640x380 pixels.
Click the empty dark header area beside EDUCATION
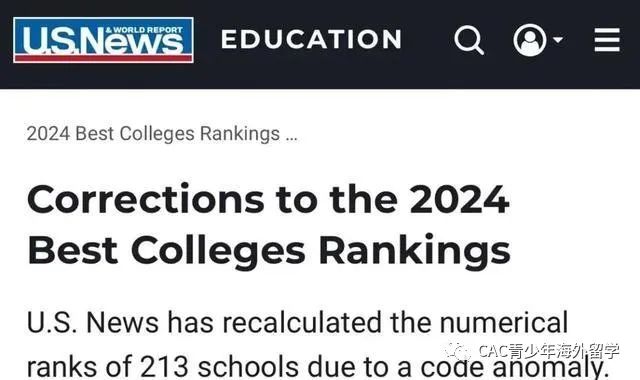click(x=428, y=40)
